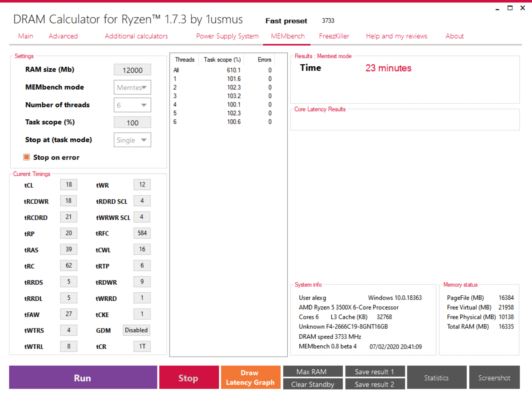This screenshot has height=400, width=532.
Task: Click the tRC timing value 62
Action: [x=69, y=265]
